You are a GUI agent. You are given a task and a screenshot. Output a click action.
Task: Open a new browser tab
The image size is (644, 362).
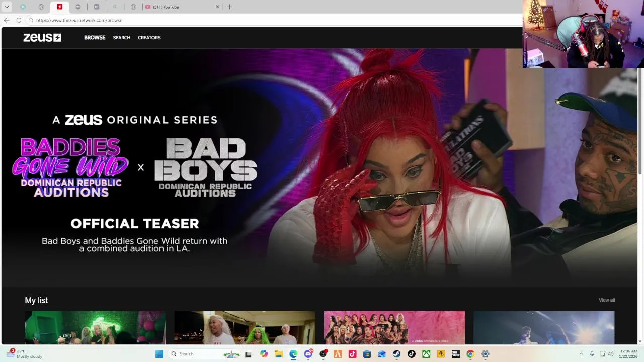229,7
